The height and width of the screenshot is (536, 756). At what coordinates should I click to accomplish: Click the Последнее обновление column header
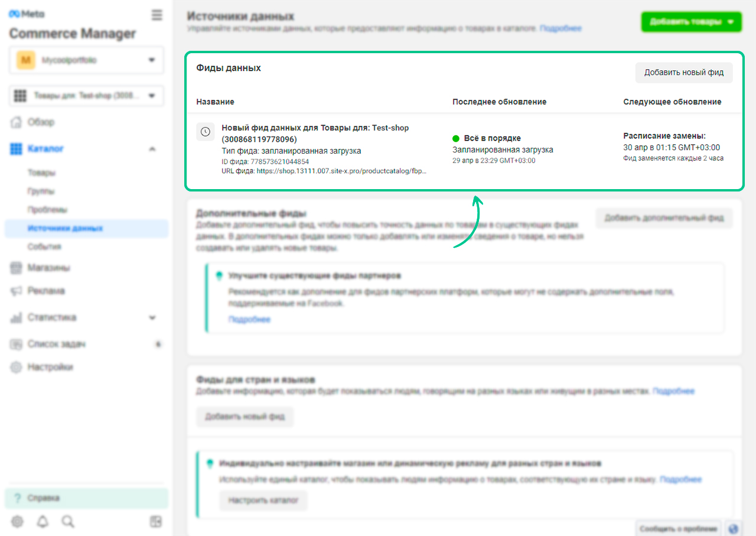[x=499, y=102]
